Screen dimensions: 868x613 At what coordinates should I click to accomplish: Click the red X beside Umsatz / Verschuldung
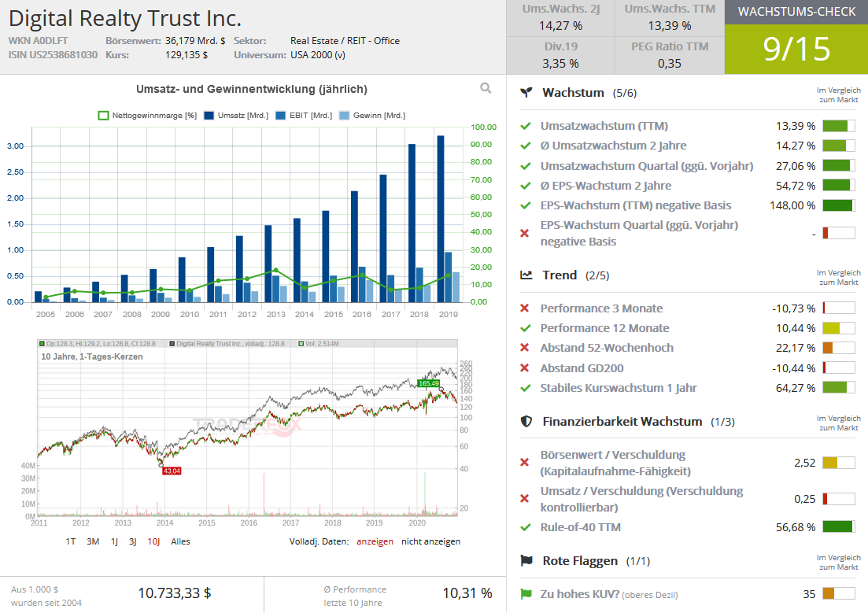525,499
